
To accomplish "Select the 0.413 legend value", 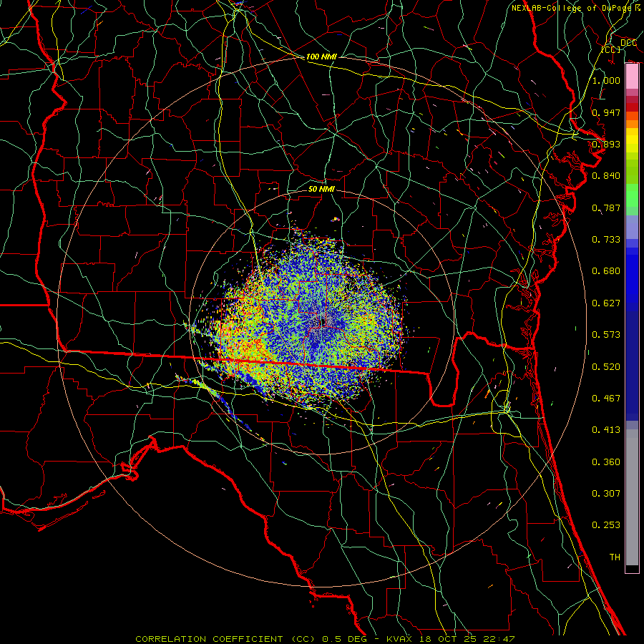I will (x=606, y=429).
